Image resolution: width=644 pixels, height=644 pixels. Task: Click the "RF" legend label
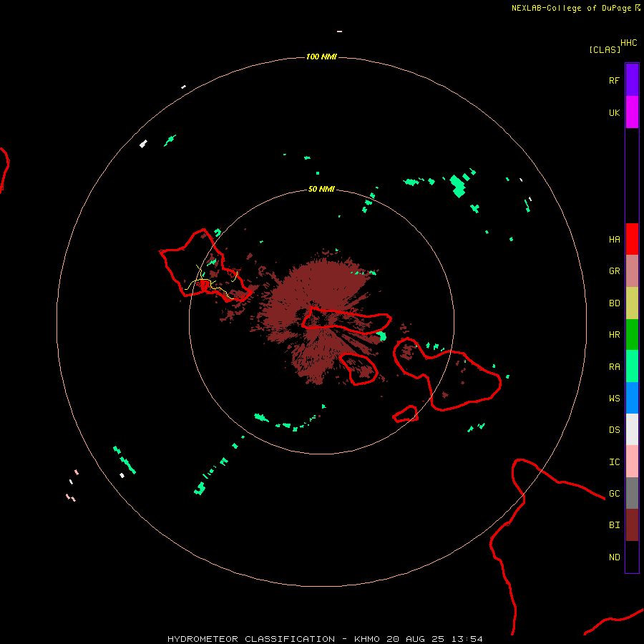pyautogui.click(x=614, y=81)
